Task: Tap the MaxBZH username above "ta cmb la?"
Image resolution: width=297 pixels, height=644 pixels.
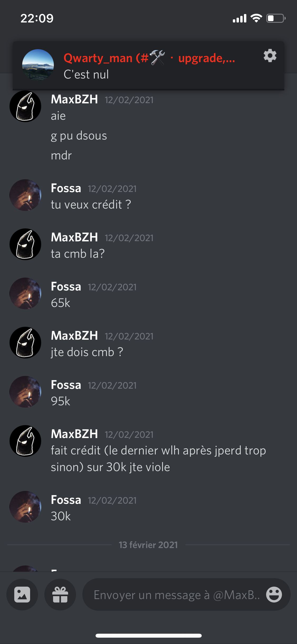Action: (x=74, y=237)
